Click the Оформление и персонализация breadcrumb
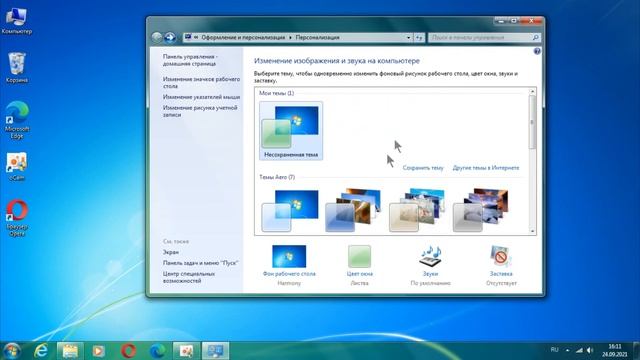The width and height of the screenshot is (640, 360). point(243,38)
